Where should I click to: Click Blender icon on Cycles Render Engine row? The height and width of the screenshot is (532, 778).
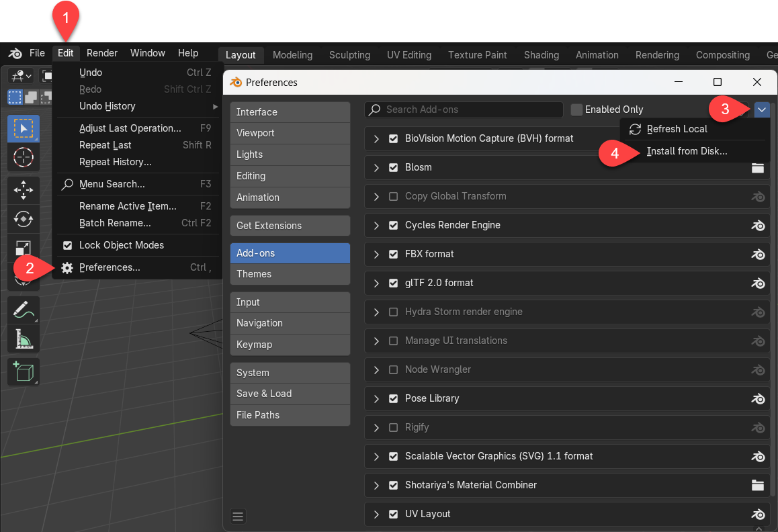[x=758, y=225]
